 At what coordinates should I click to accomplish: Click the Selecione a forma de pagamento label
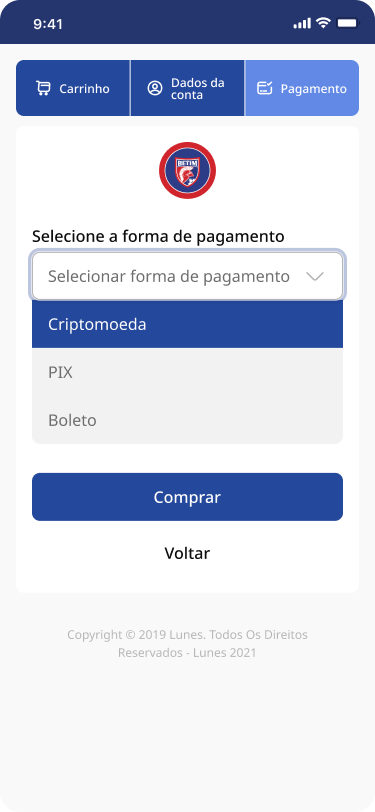[158, 236]
